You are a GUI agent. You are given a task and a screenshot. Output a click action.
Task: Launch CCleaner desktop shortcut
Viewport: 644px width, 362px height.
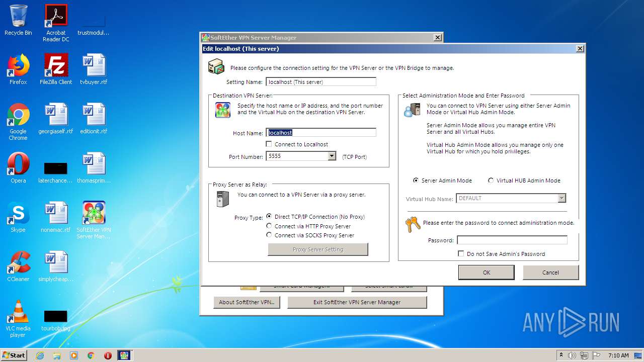tap(18, 266)
